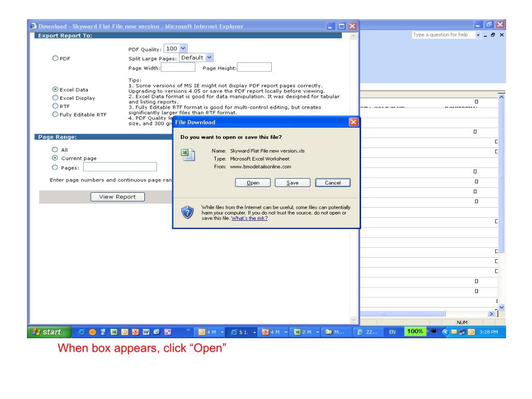Click the purple quick launch icon
Viewport: 532px width, 399px height.
click(168, 332)
